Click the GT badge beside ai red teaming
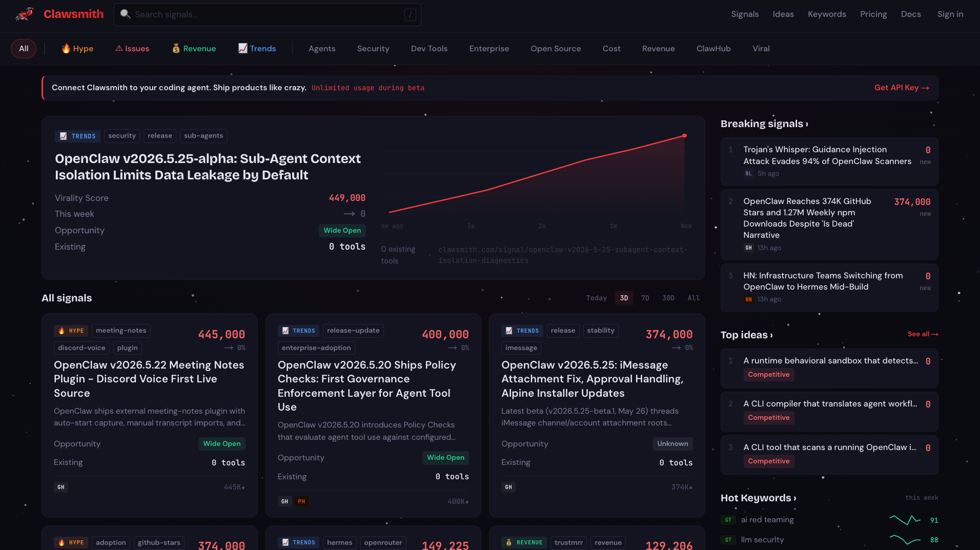 [x=728, y=520]
